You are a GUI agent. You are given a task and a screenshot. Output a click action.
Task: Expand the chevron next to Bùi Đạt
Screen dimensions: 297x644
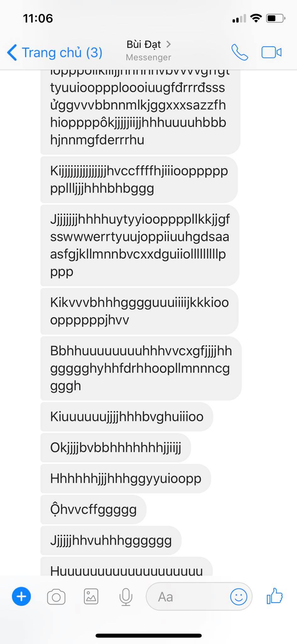(168, 44)
